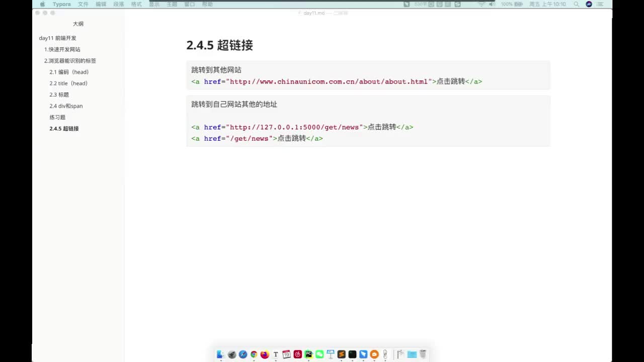This screenshot has width=644, height=362.
Task: Jump to outline item 2.1 编码（head）
Action: click(69, 72)
